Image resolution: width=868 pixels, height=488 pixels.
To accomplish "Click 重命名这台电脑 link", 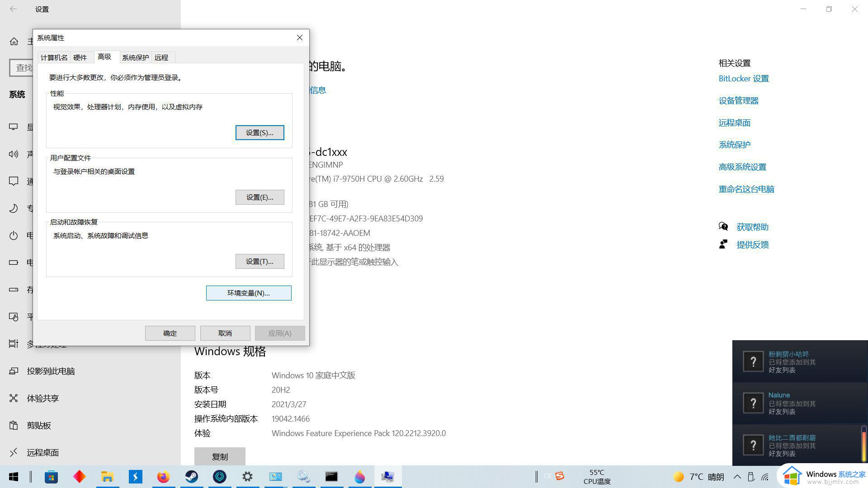I will point(746,189).
